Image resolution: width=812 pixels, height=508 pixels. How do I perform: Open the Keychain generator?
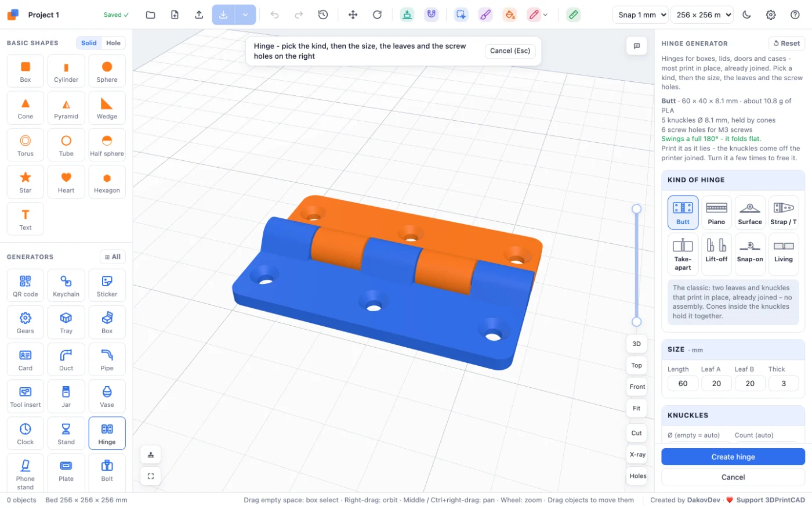click(x=66, y=286)
